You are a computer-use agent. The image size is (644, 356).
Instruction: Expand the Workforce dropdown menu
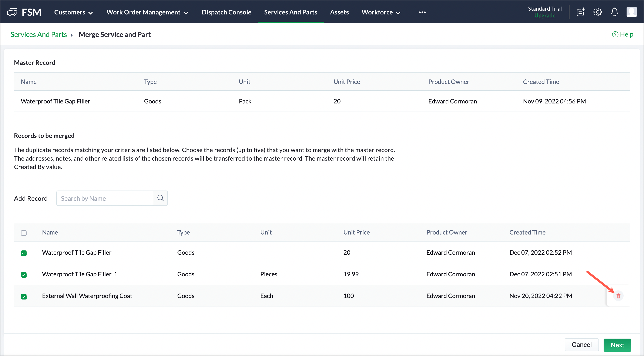(x=381, y=12)
